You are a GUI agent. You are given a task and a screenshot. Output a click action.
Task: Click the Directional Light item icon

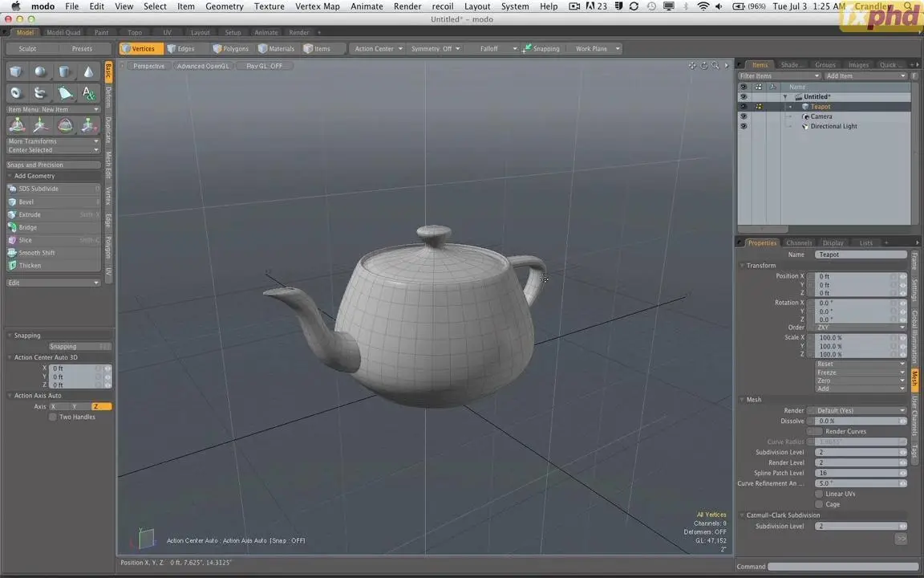tap(805, 126)
